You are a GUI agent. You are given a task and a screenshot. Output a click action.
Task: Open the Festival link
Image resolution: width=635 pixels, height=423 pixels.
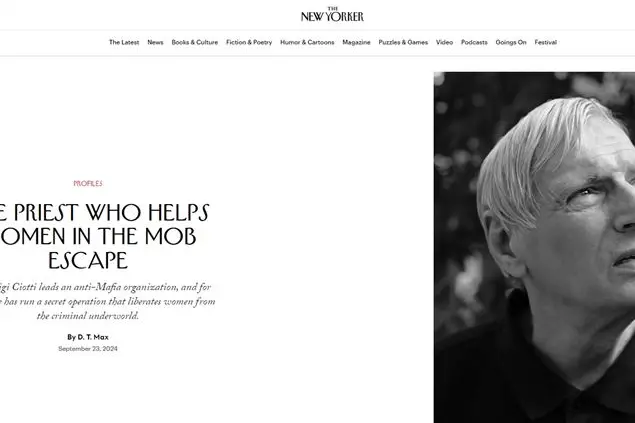coord(546,42)
